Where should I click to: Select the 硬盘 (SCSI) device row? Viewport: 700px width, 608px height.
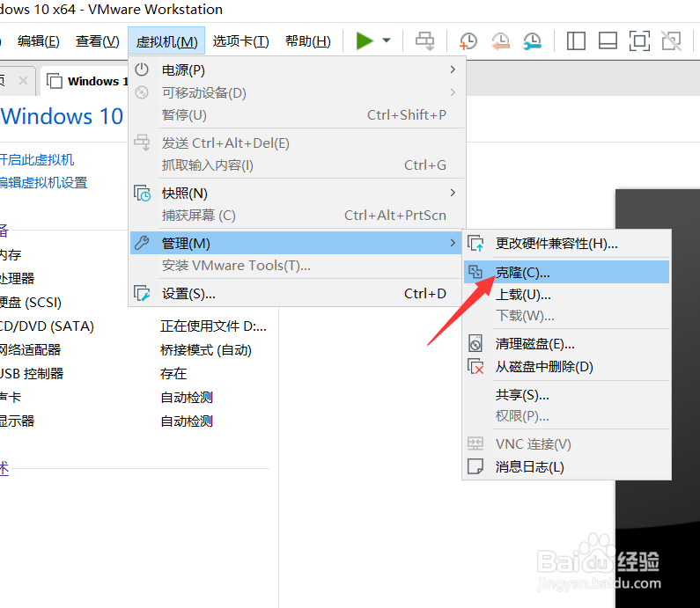tap(31, 303)
